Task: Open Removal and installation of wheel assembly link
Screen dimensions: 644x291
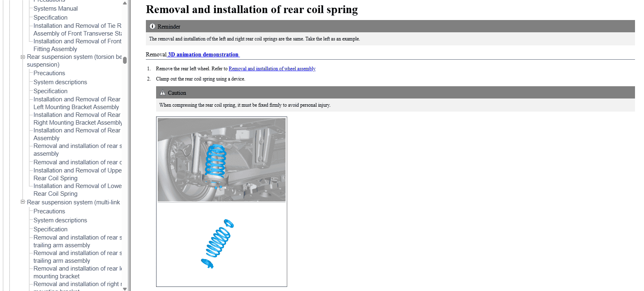Action: point(272,69)
